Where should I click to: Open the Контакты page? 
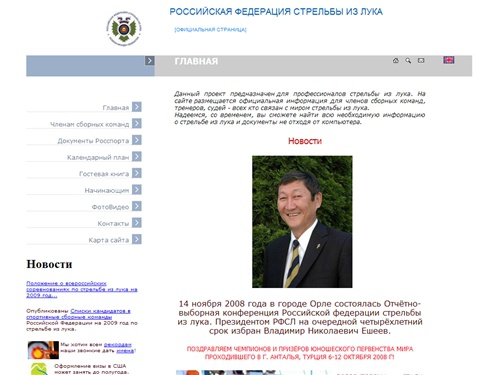click(x=113, y=223)
